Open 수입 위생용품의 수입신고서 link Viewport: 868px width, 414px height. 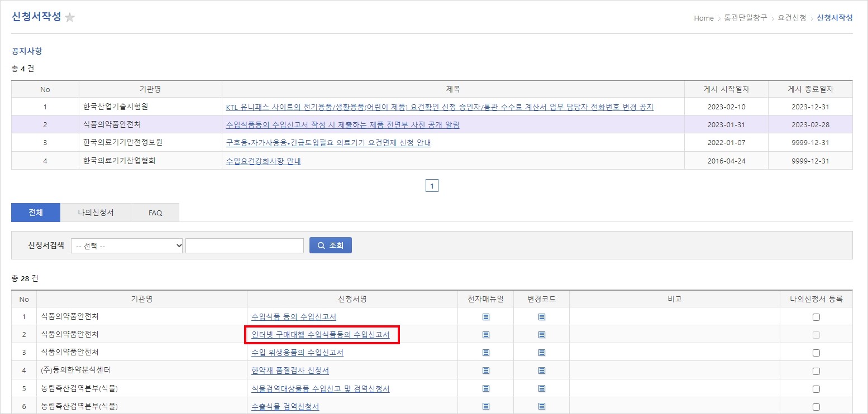[x=297, y=353]
